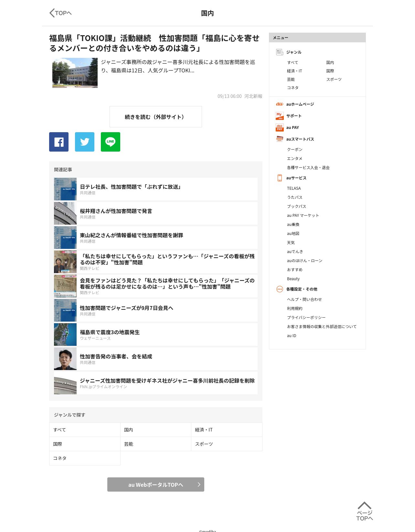Open TELASA service link
This screenshot has height=532, width=415.
(294, 188)
